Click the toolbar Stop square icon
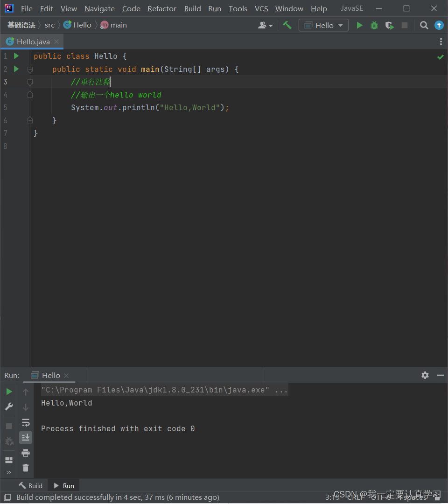448x504 pixels. click(x=405, y=25)
